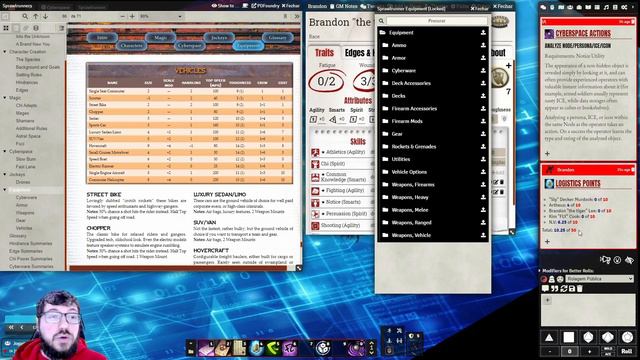Select the d10 die in dice tray
Screen dimensions: 640x360
608,337
